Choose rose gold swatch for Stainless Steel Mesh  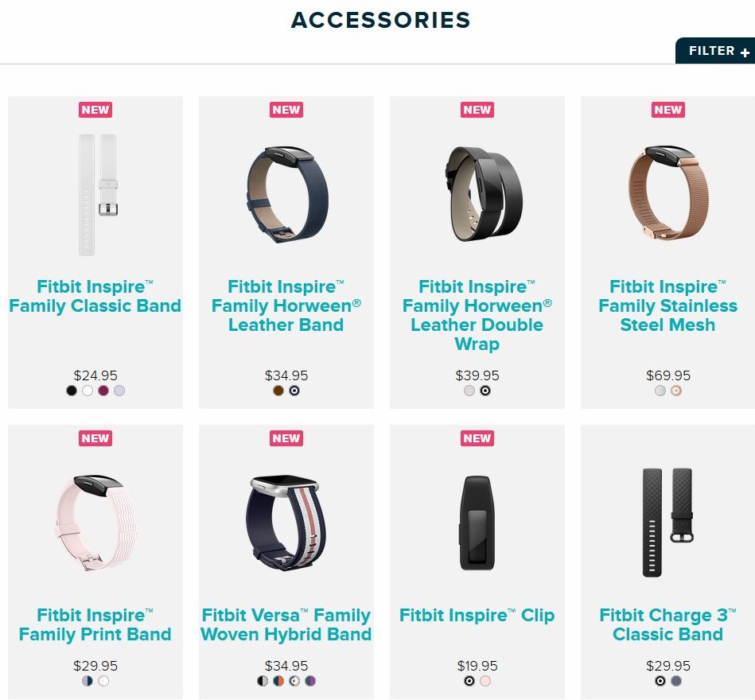(676, 391)
